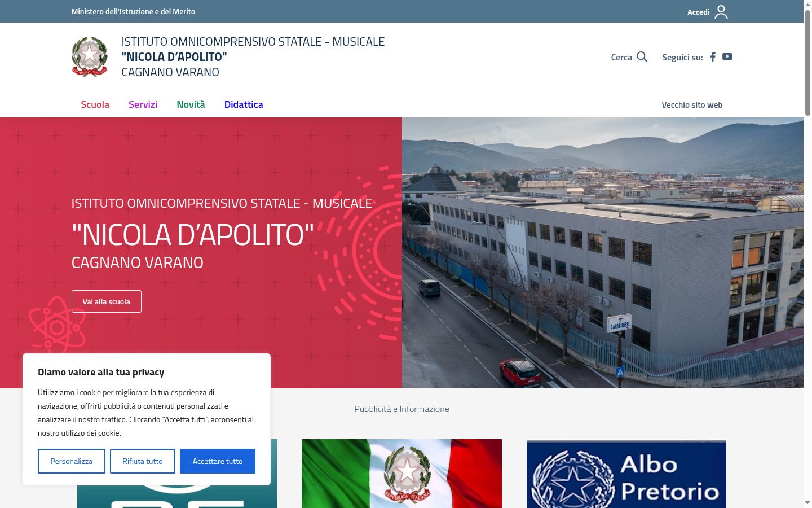The width and height of the screenshot is (812, 508).
Task: Click the Accettare tutto button
Action: (x=218, y=461)
